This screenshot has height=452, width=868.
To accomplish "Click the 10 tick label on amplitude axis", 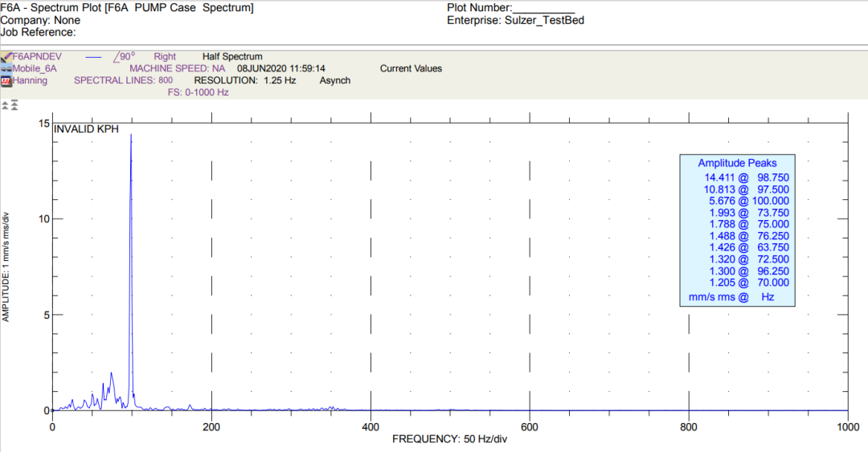I will pyautogui.click(x=43, y=219).
